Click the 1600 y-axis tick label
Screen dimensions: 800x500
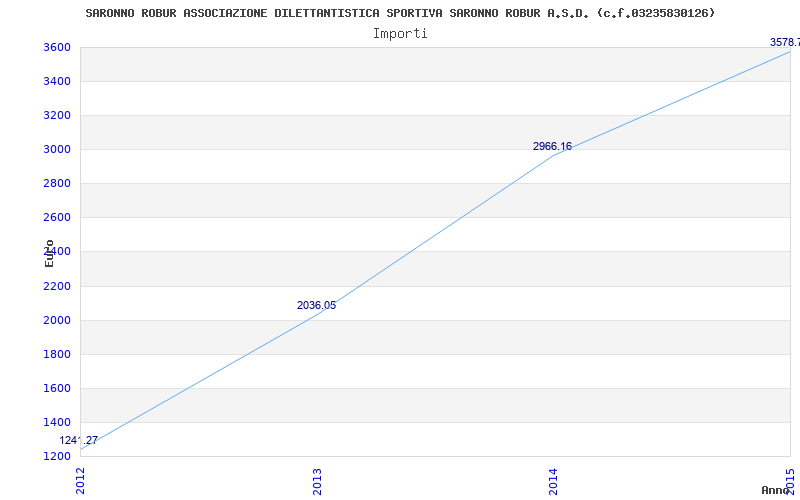[x=57, y=388]
